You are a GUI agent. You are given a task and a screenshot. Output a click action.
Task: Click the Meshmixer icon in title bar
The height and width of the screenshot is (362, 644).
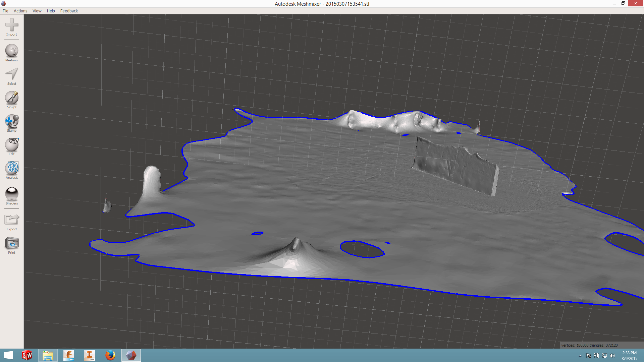[3, 4]
